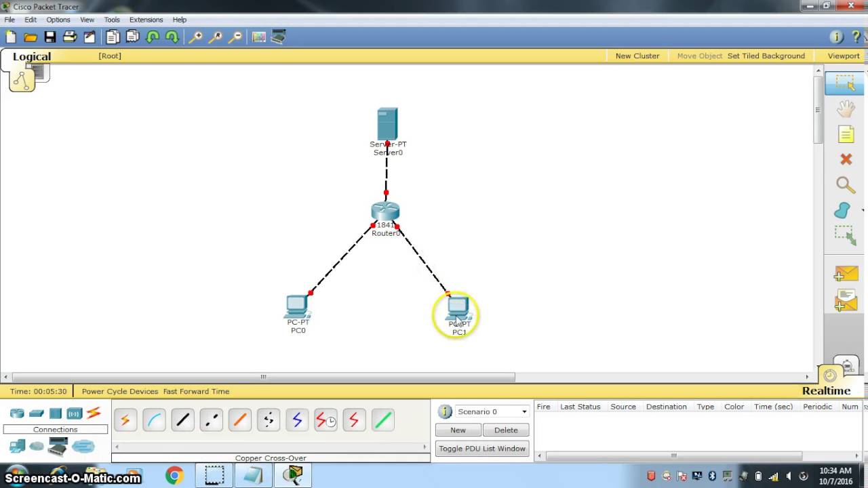Viewport: 868px width, 488px height.
Task: Redo the last undone action
Action: 172,37
